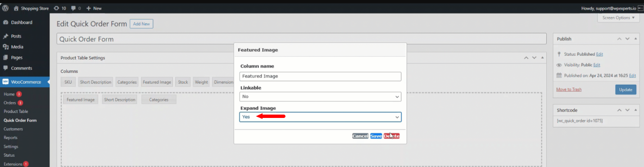Click the updates icon showing 10
Screen dimensions: 644x167
[59, 8]
